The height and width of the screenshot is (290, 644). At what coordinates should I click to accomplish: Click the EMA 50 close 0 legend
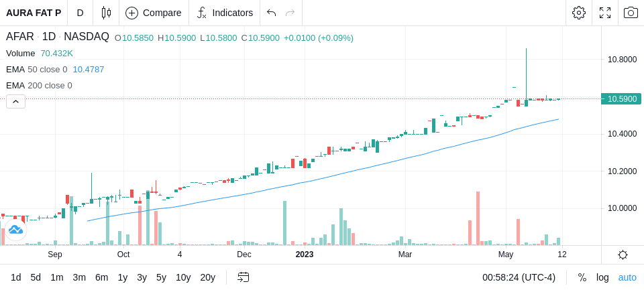tap(36, 70)
